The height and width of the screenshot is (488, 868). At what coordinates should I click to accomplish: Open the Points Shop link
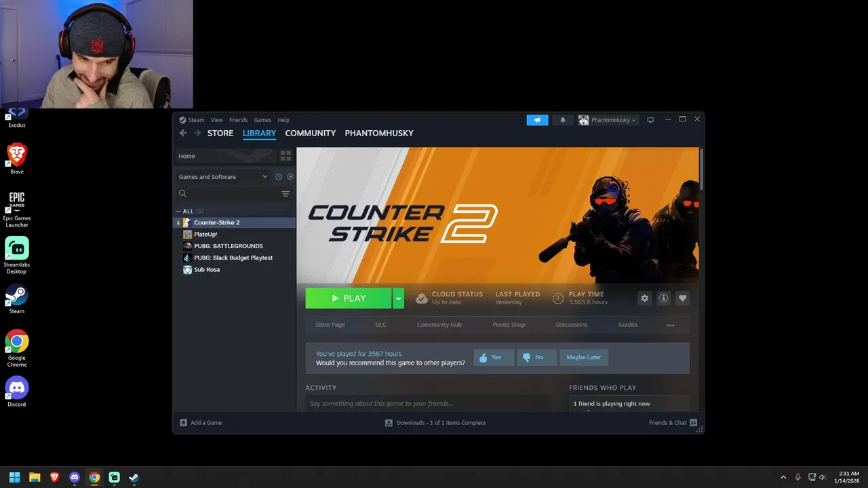[x=509, y=325]
